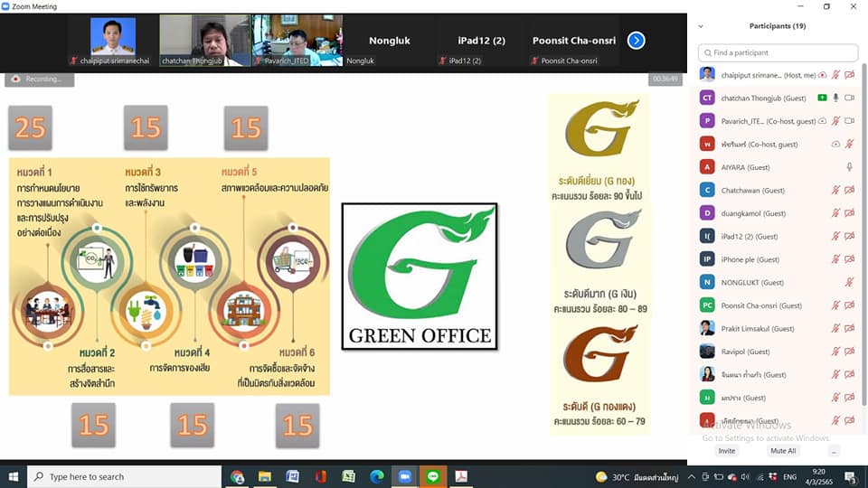Image resolution: width=868 pixels, height=488 pixels.
Task: Toggle chaipiput srimane camera-off icon
Action: pyautogui.click(x=849, y=75)
